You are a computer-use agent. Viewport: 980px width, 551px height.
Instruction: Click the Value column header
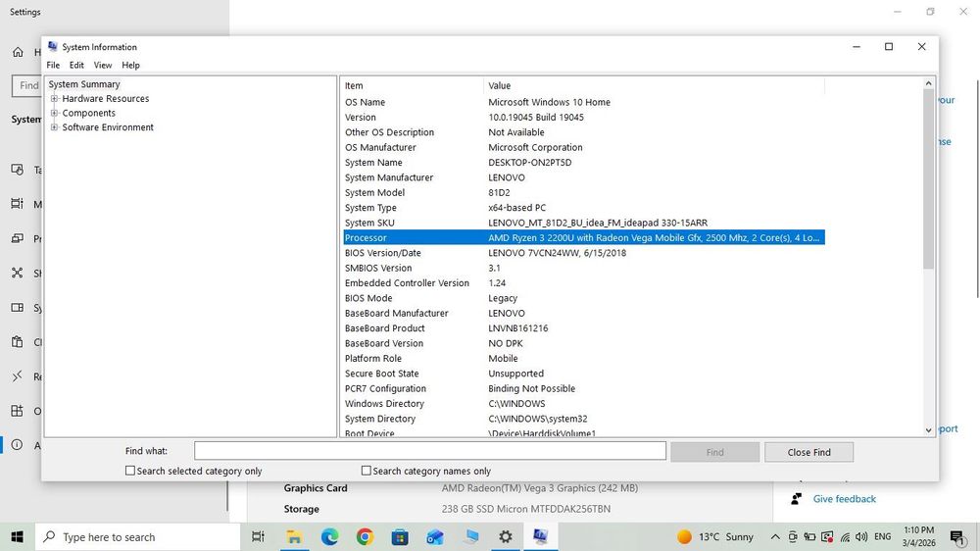(x=655, y=85)
